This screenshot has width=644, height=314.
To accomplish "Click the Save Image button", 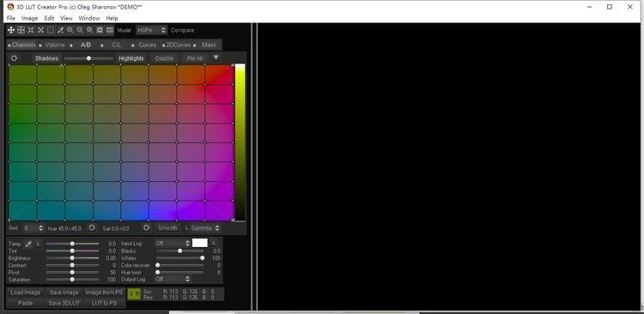I will [x=64, y=293].
